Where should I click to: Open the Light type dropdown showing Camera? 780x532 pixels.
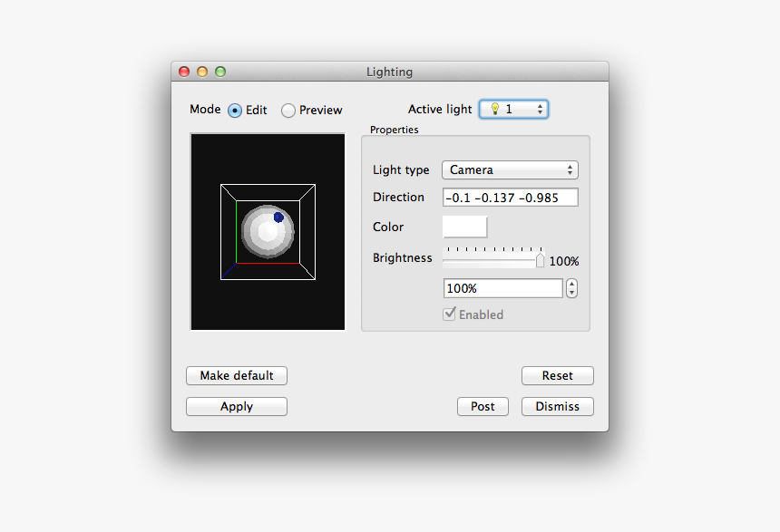510,169
